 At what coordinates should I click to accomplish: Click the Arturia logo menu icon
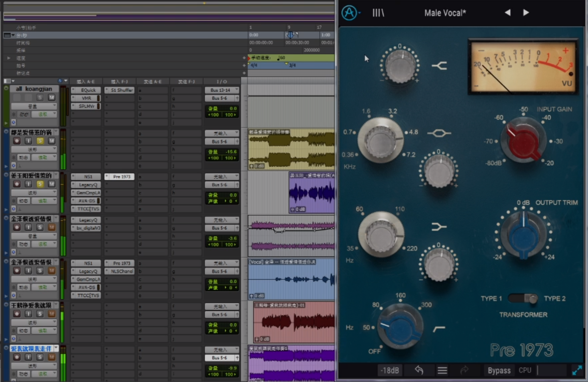point(349,13)
